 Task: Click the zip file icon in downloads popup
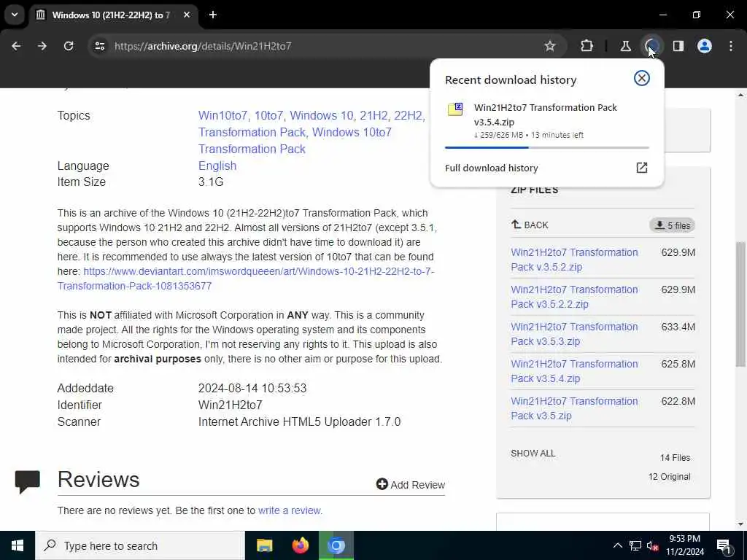455,109
